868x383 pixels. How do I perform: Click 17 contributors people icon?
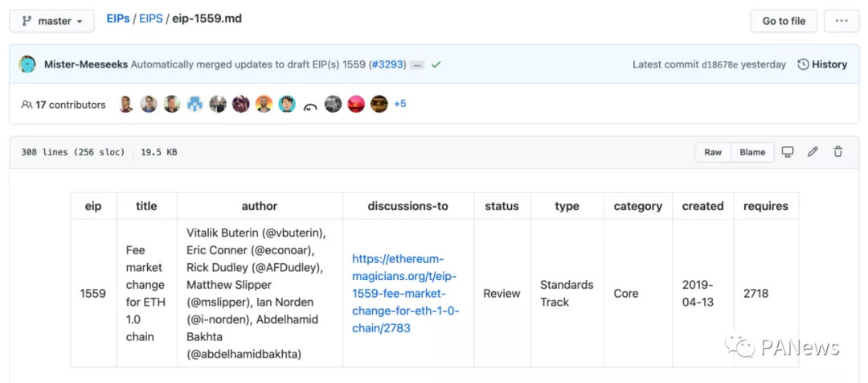(27, 105)
